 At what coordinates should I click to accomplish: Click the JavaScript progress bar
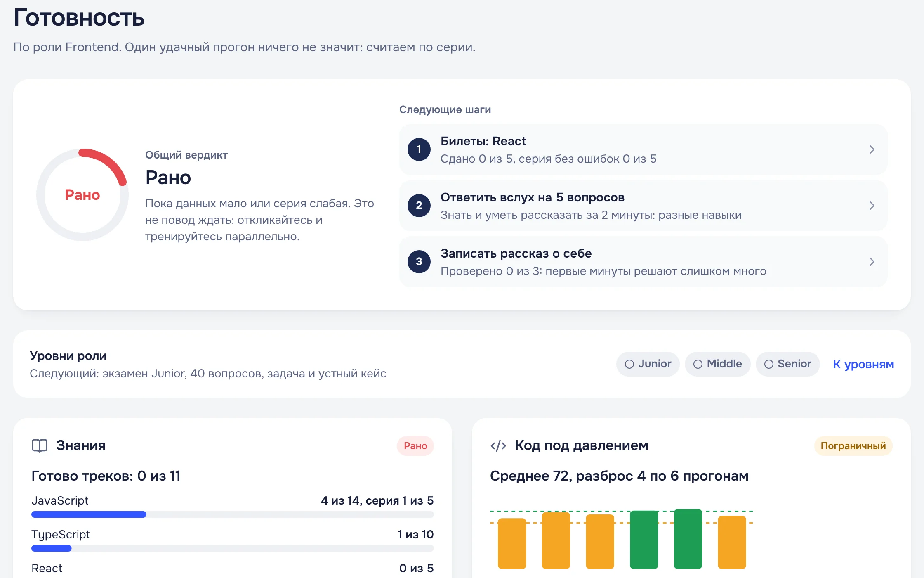[233, 514]
